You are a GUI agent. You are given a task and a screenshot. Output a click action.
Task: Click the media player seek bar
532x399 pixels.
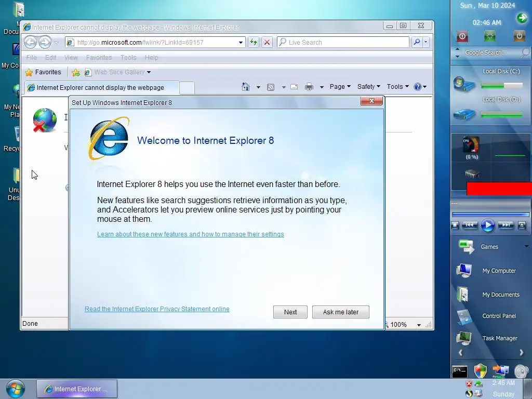point(490,215)
